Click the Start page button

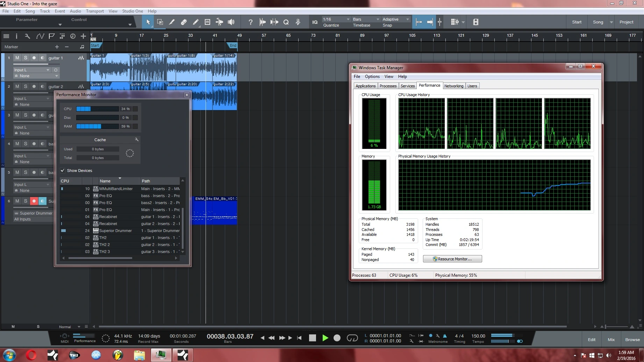coord(577,22)
